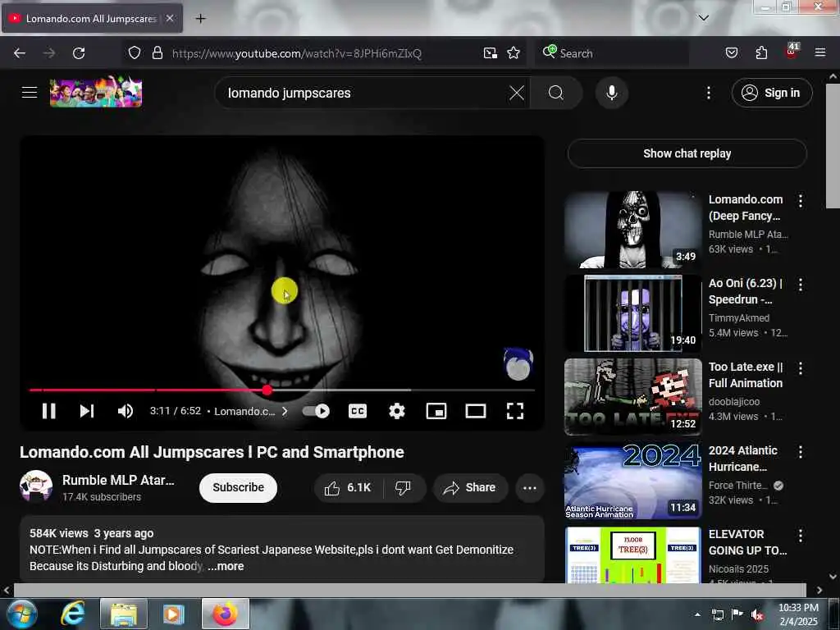Skip to next video
The width and height of the screenshot is (840, 630).
click(87, 411)
